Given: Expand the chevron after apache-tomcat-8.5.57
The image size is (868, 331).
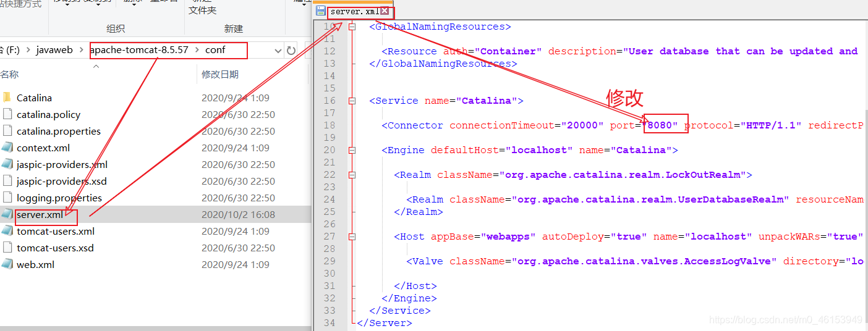Looking at the screenshot, I should coord(197,50).
